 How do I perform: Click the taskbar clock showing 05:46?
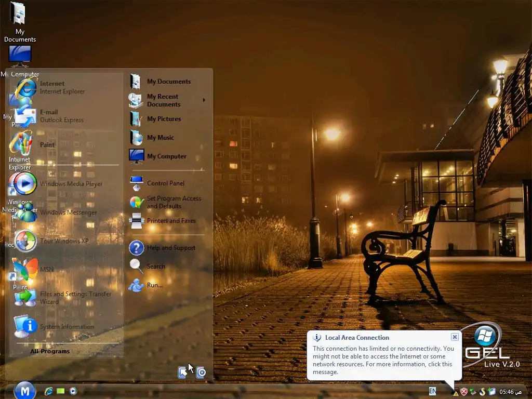pyautogui.click(x=510, y=392)
